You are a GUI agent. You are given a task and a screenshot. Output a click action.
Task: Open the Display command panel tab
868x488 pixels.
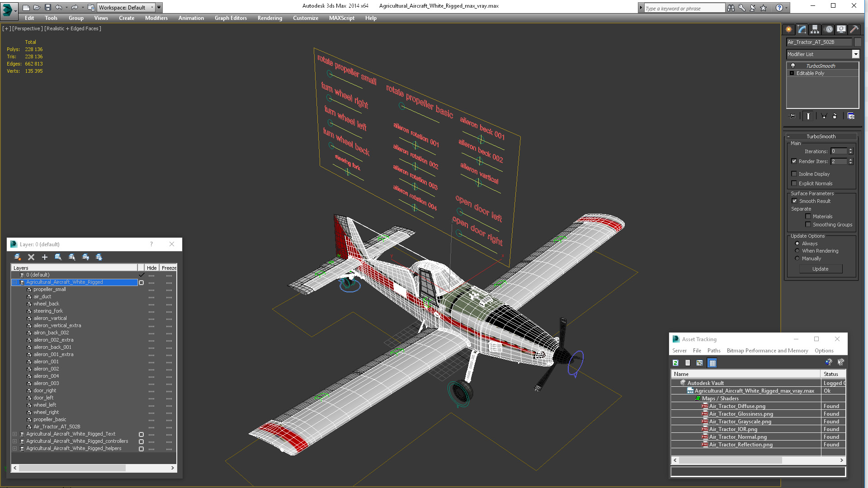coord(841,29)
